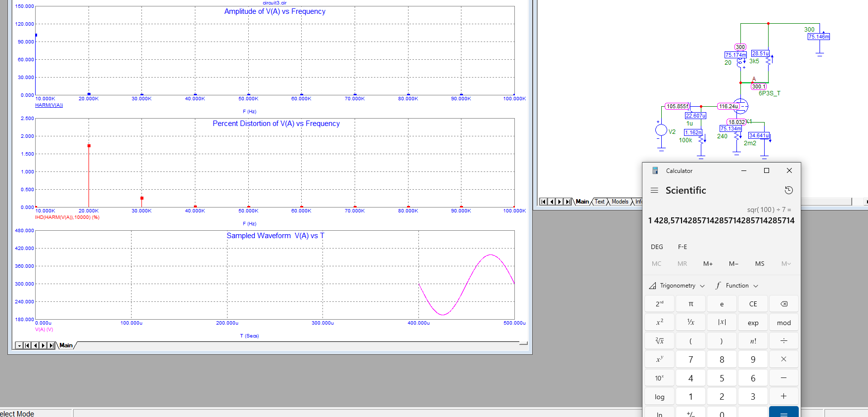This screenshot has width=868, height=417.
Task: Click the Calculator backspace key
Action: pyautogui.click(x=784, y=304)
